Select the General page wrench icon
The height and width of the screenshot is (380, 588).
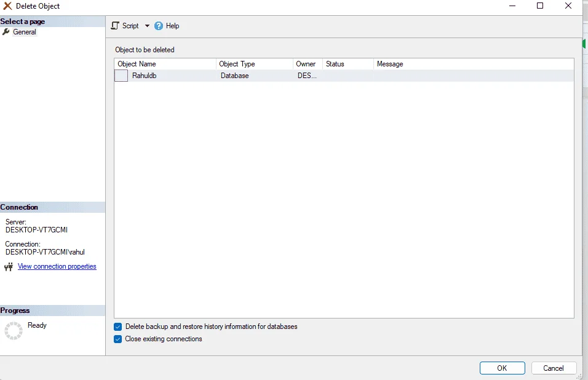(x=6, y=32)
